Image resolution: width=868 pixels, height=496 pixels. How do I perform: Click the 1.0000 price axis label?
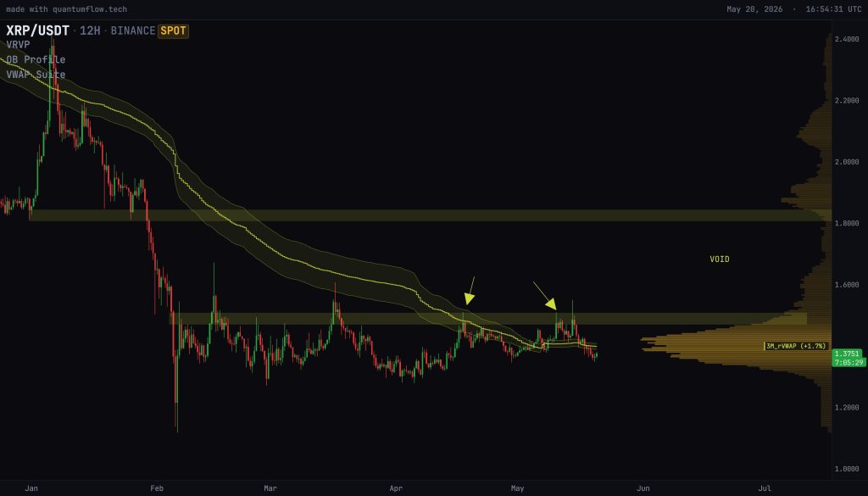[x=847, y=469]
